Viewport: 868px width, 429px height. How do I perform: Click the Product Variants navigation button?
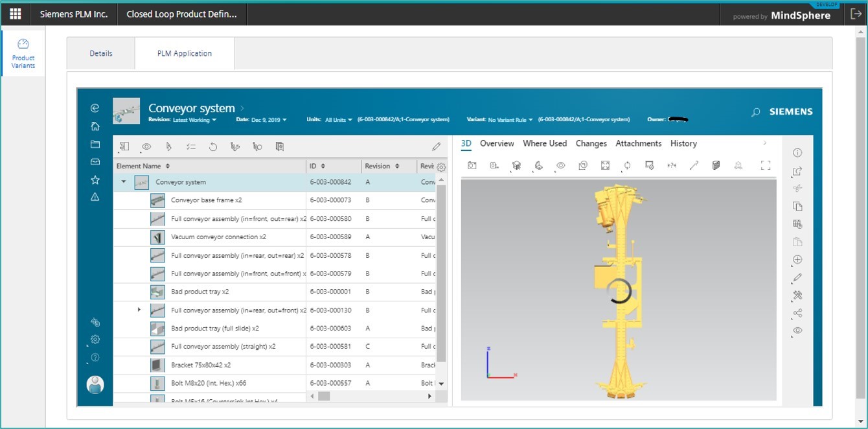coord(23,53)
